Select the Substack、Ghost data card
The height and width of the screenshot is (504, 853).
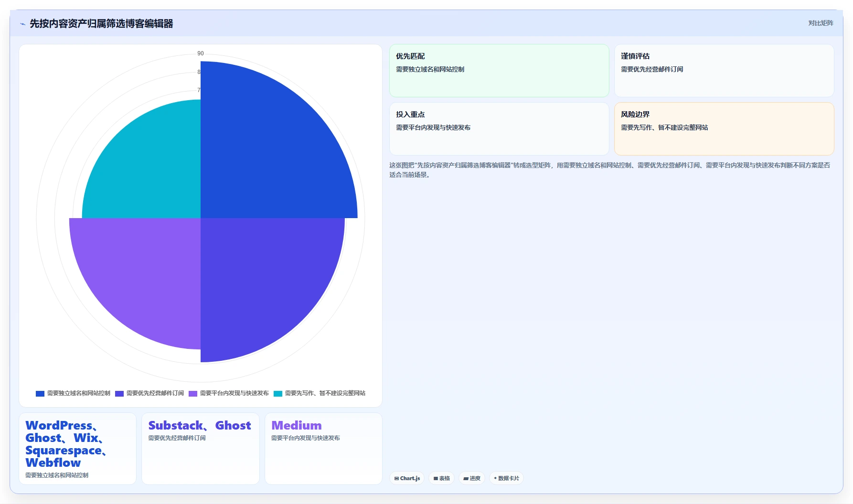(x=201, y=449)
